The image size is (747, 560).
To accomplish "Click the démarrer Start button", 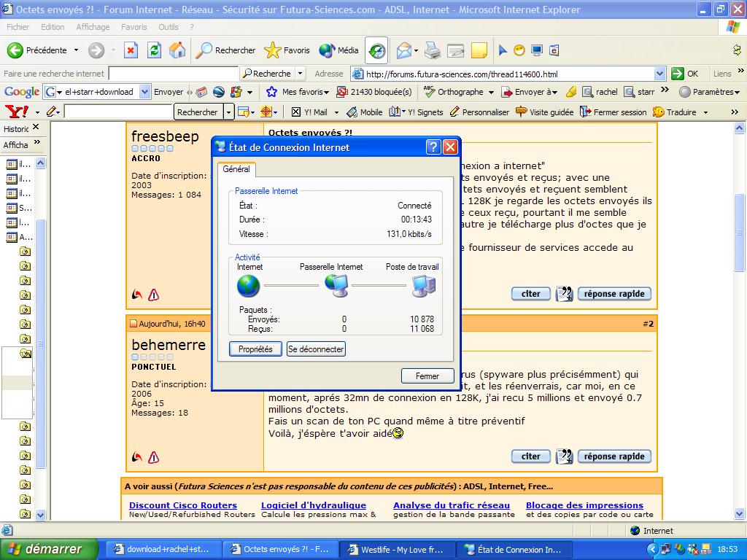I will [x=47, y=549].
